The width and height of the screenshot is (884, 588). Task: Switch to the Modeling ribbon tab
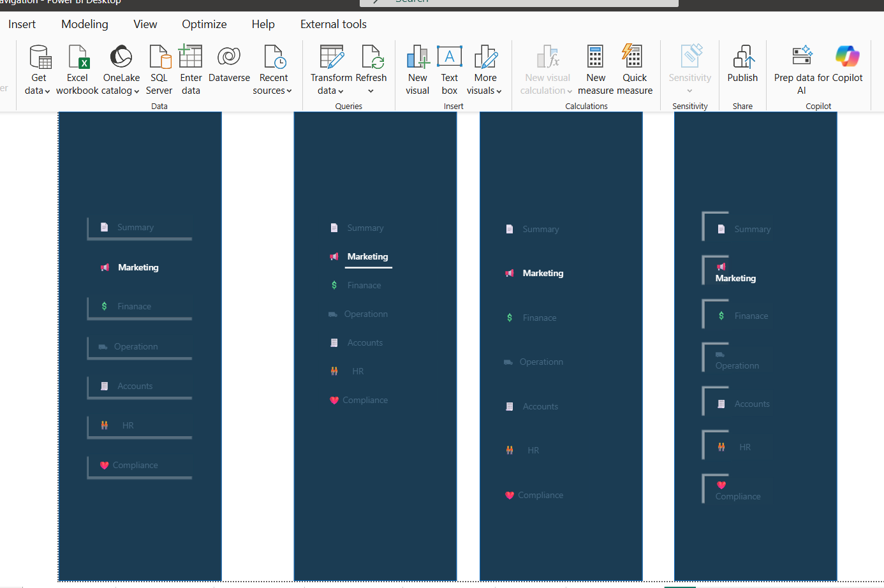coord(85,24)
